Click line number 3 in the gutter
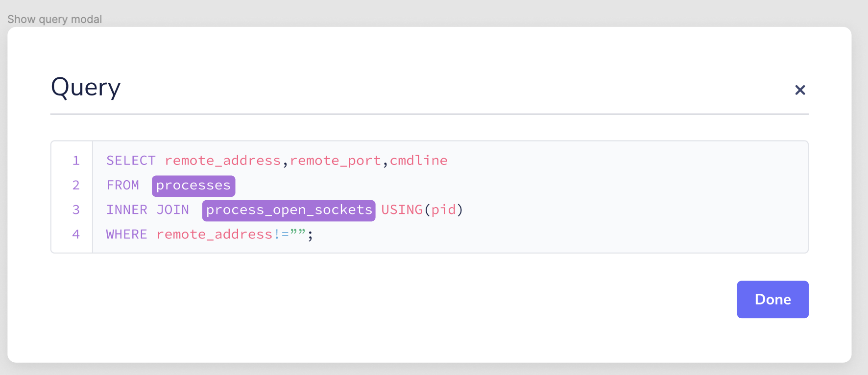This screenshot has height=375, width=868. (x=76, y=210)
